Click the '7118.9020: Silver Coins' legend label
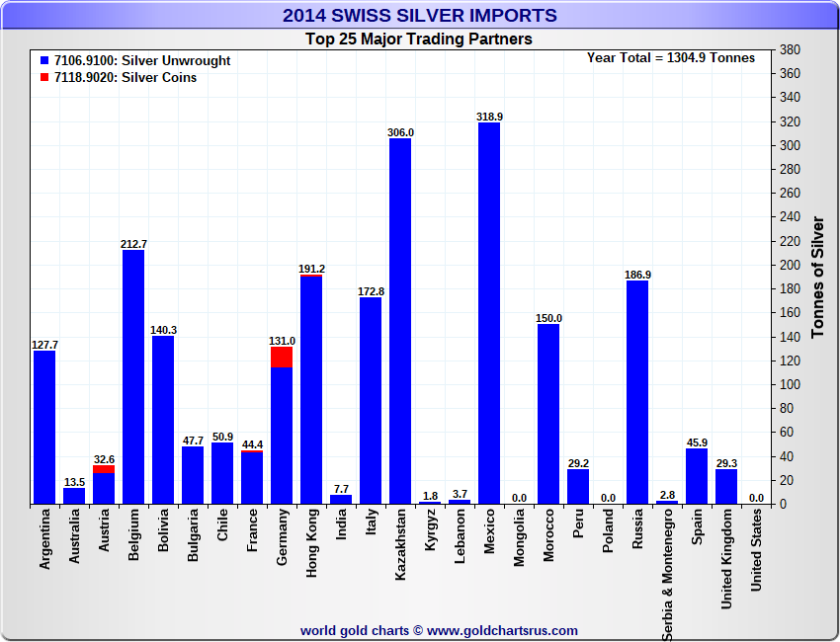840x642 pixels. pyautogui.click(x=126, y=77)
